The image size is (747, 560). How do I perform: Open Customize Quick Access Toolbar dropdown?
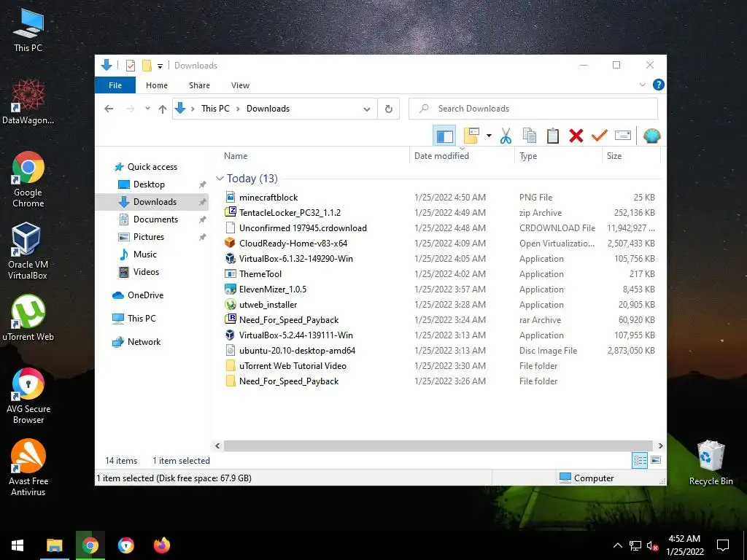click(160, 66)
